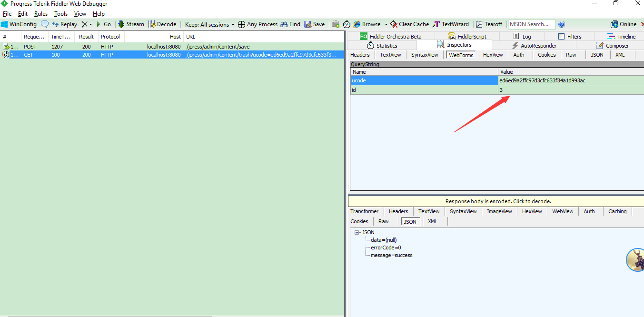Sort sessions by the URL column header
Viewport: 644px width, 317px height.
[263, 37]
